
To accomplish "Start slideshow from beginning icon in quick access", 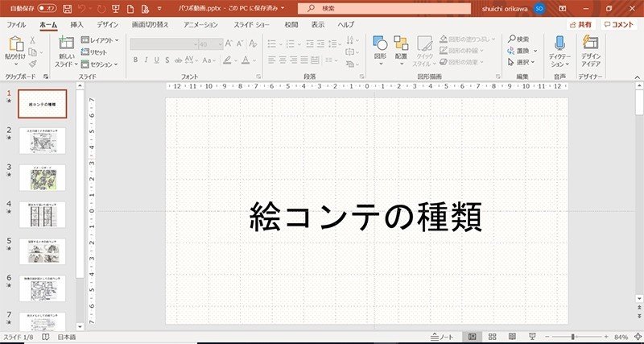I will (x=116, y=9).
